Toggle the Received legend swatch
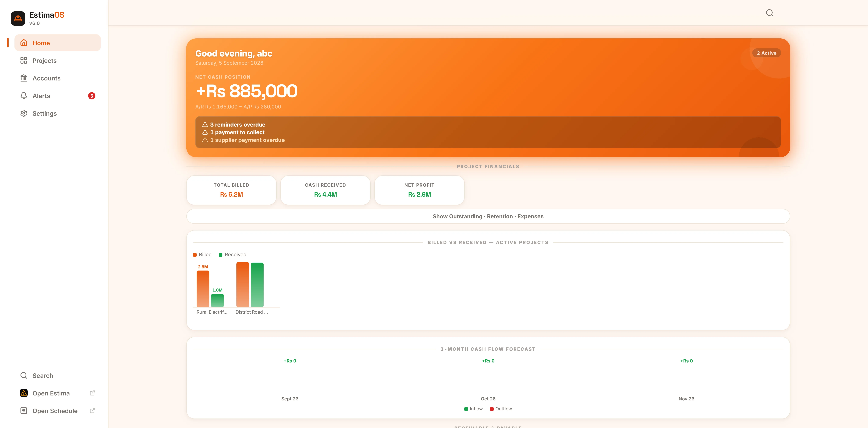This screenshot has width=868, height=428. pyautogui.click(x=221, y=255)
